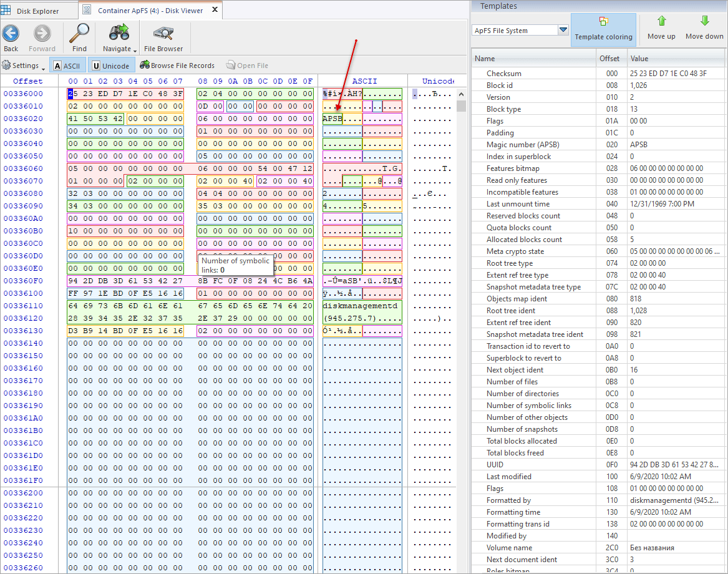
Task: Click the hex view scrollbar up arrow
Action: (461, 94)
